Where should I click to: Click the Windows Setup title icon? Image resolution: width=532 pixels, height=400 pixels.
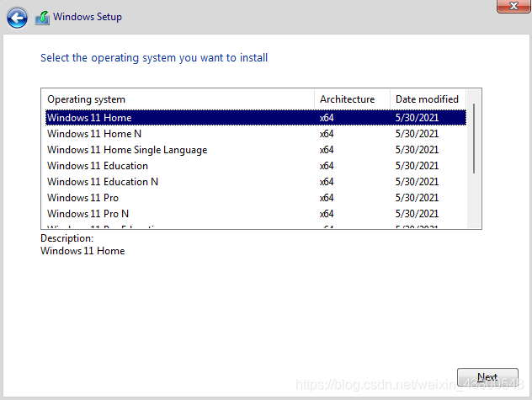coord(42,18)
